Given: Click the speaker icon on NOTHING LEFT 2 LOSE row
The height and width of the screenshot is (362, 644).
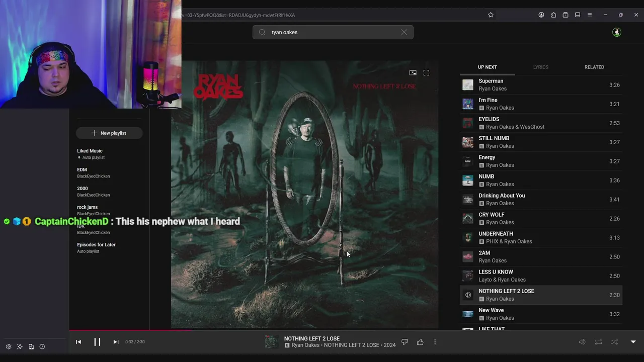Looking at the screenshot, I should coord(468,295).
